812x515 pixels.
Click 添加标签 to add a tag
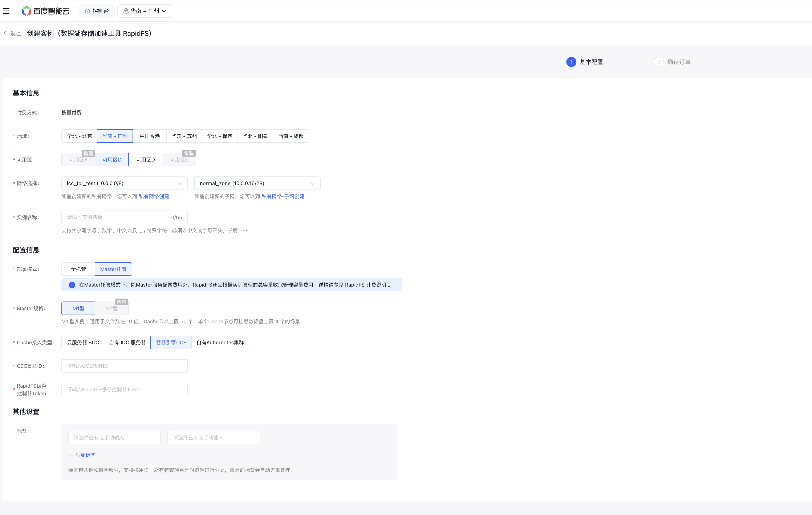pyautogui.click(x=82, y=455)
